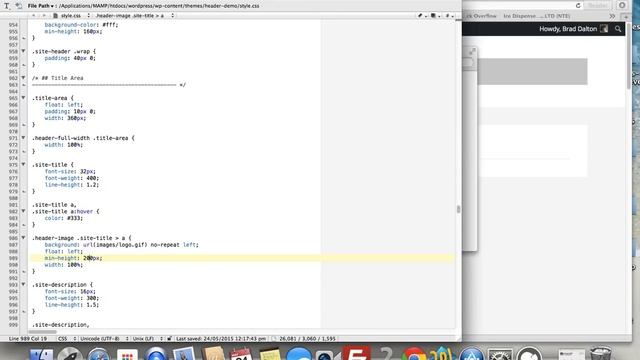Open App Store from the Dock
Screen dimensions: 640x360
472,354
